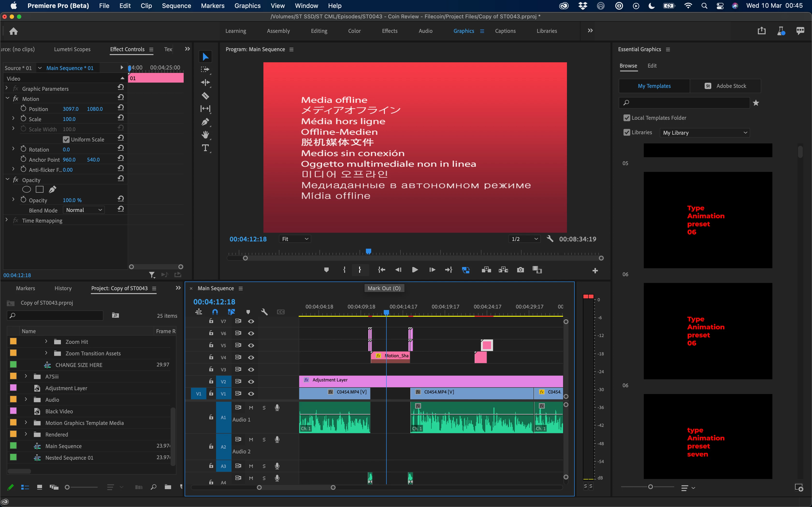Image resolution: width=812 pixels, height=507 pixels.
Task: Open the My Library dropdown
Action: [x=704, y=133]
